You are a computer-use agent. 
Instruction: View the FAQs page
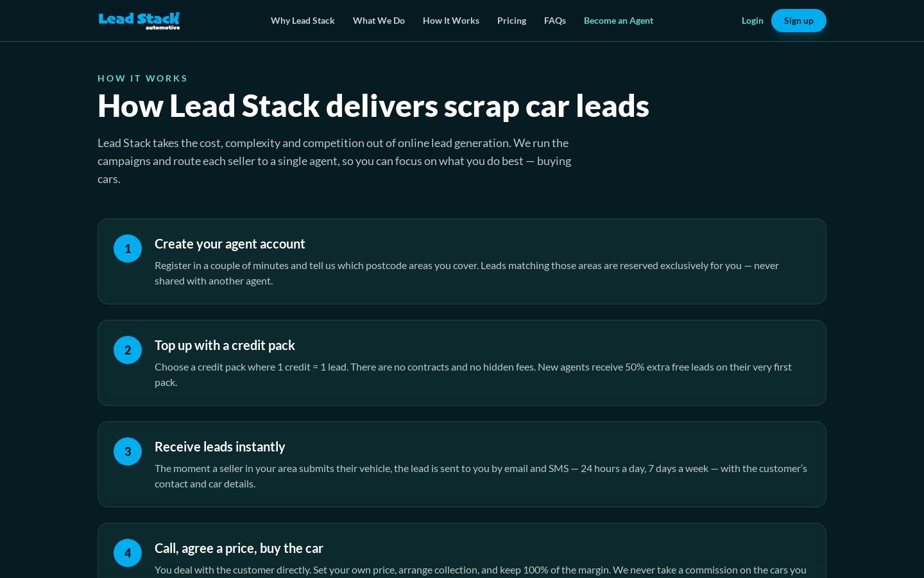pos(555,21)
